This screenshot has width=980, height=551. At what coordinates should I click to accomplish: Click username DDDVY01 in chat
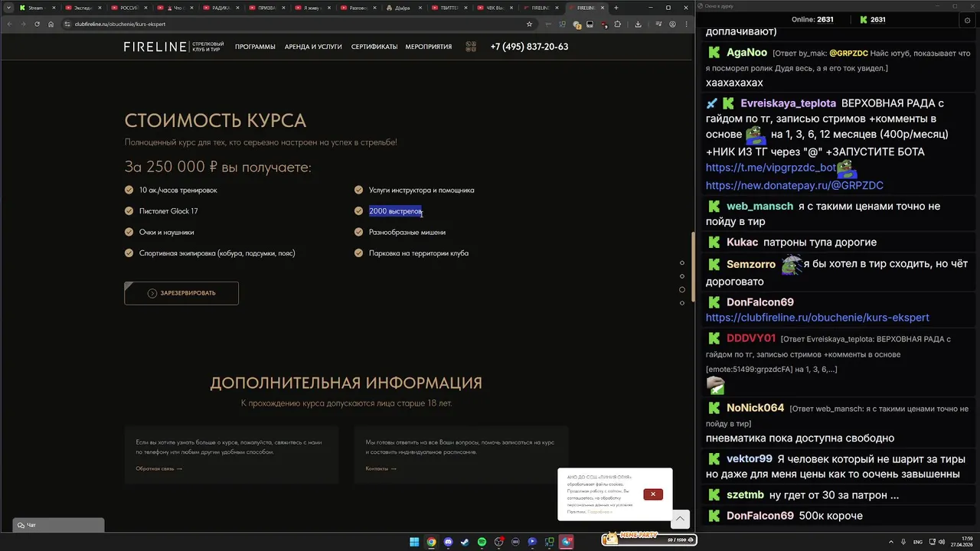[751, 338]
